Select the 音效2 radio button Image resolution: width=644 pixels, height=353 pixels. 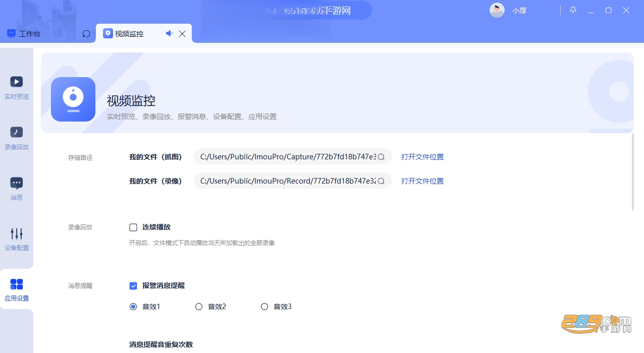(x=199, y=307)
